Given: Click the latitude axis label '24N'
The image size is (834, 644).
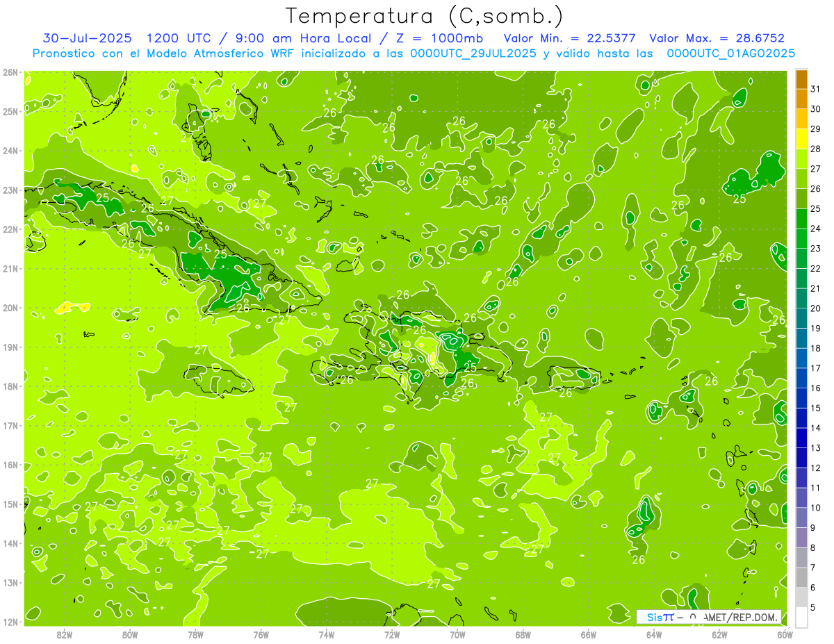Looking at the screenshot, I should [10, 150].
